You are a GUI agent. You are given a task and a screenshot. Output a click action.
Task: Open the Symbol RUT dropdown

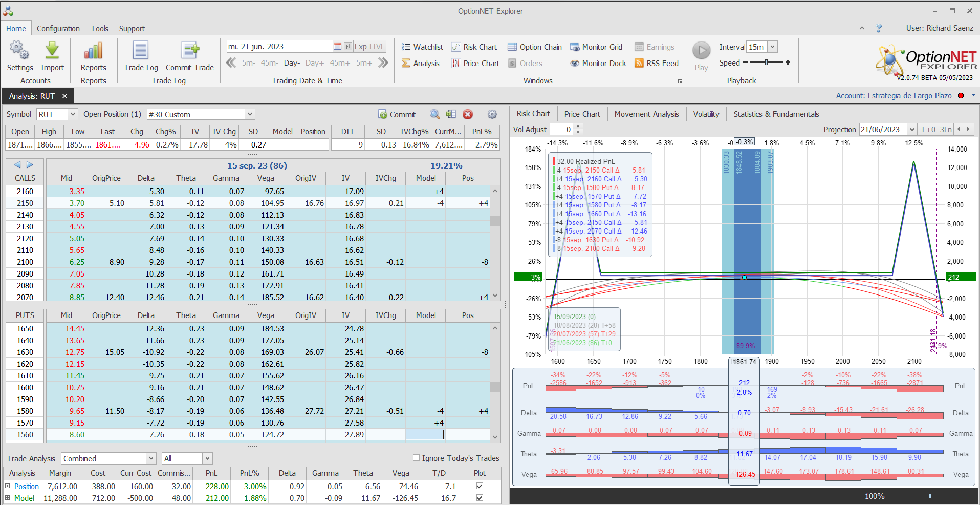click(x=73, y=115)
